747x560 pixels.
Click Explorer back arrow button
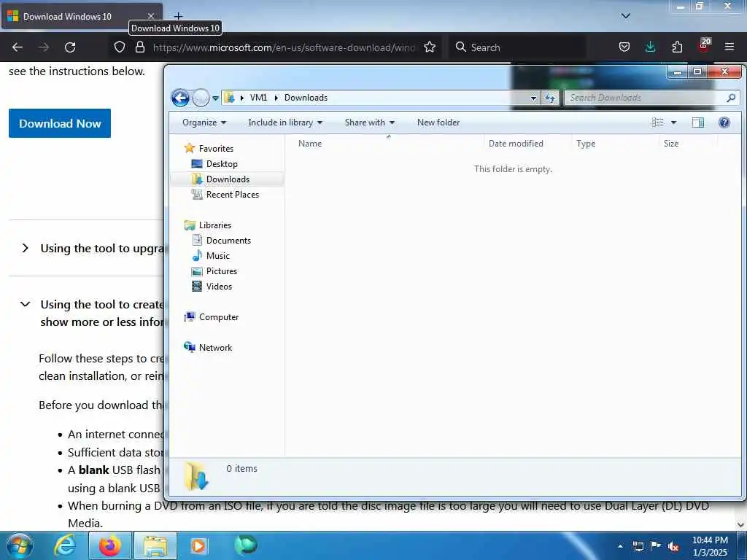click(180, 98)
